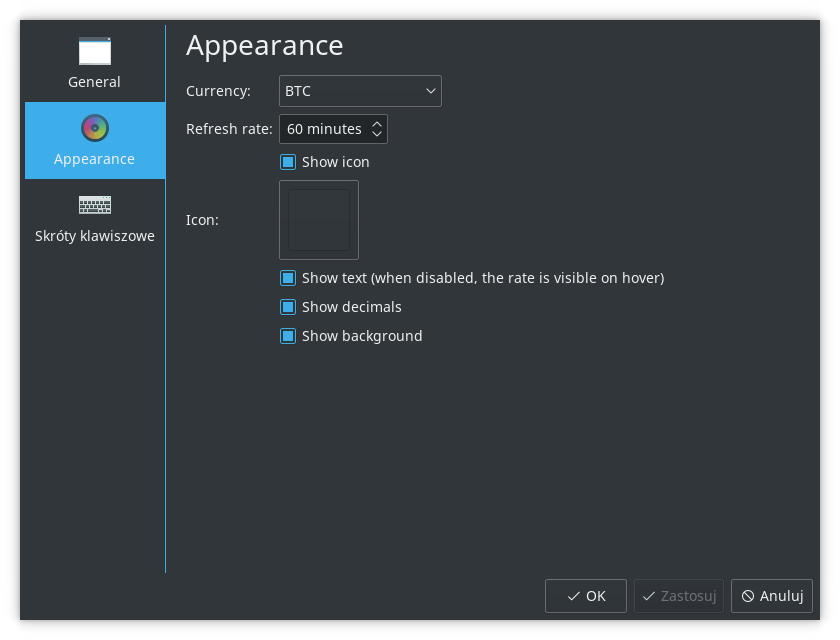Click the cancel circle icon on Anuluj
Screen dimensions: 840x640
(748, 596)
